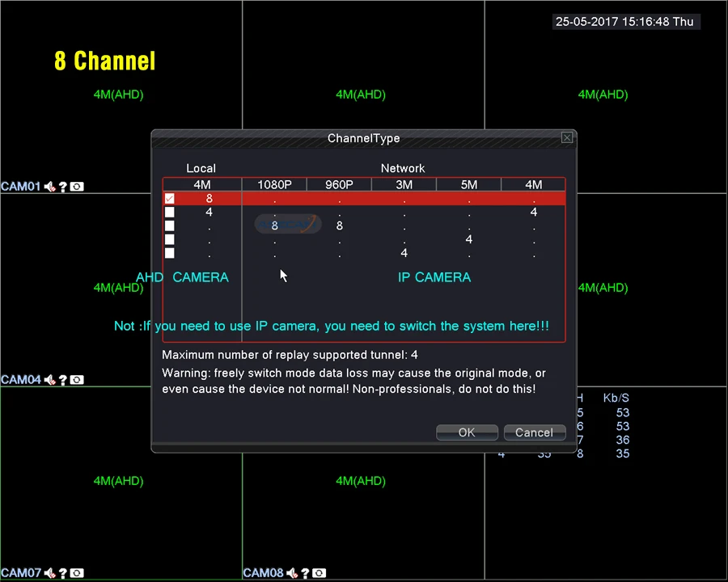Click the CAM01 channel label
Screen dimensions: 728x582
click(x=20, y=187)
